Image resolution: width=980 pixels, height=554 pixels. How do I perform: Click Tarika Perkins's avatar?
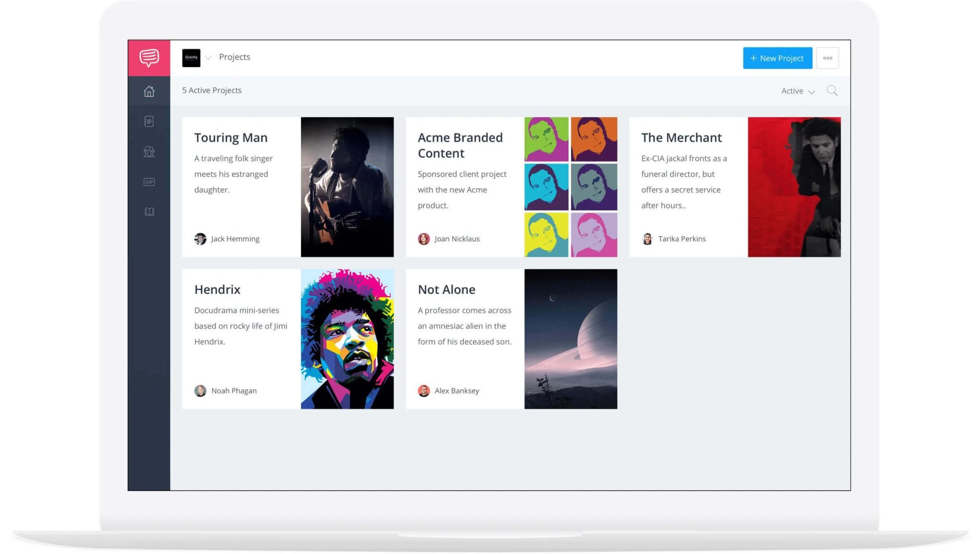click(647, 239)
